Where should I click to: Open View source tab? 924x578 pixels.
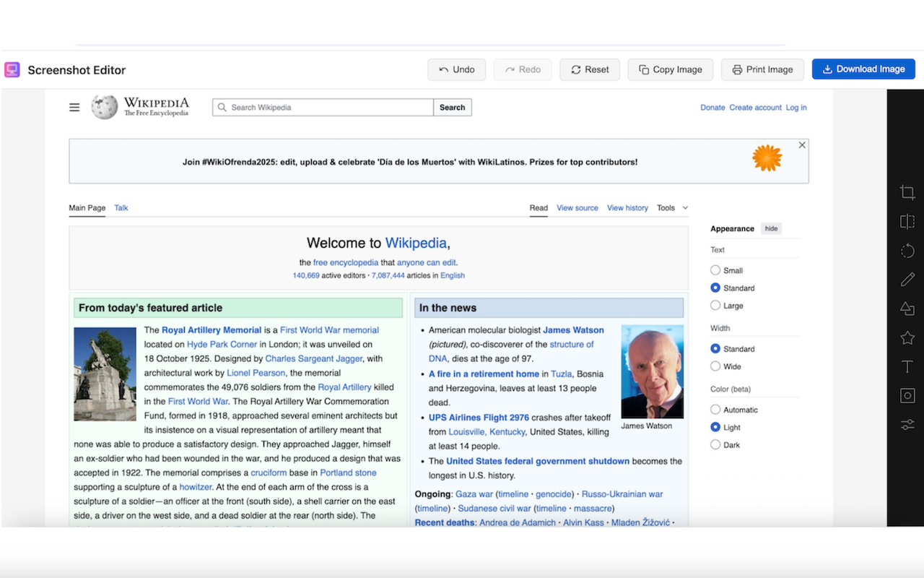tap(577, 208)
